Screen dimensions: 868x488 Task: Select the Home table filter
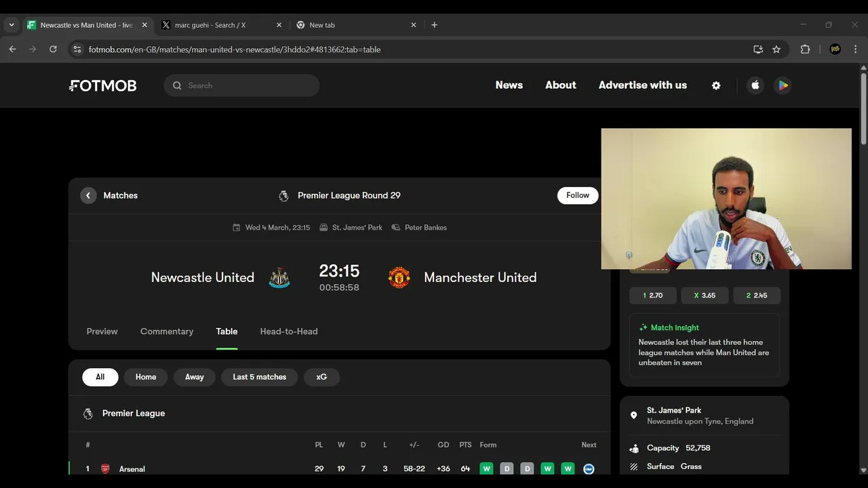pyautogui.click(x=146, y=377)
